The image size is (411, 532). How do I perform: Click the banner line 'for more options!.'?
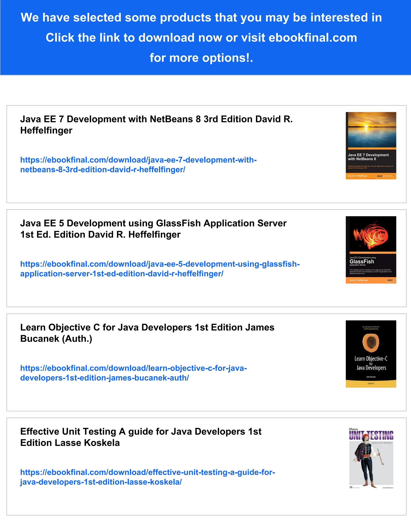[201, 58]
